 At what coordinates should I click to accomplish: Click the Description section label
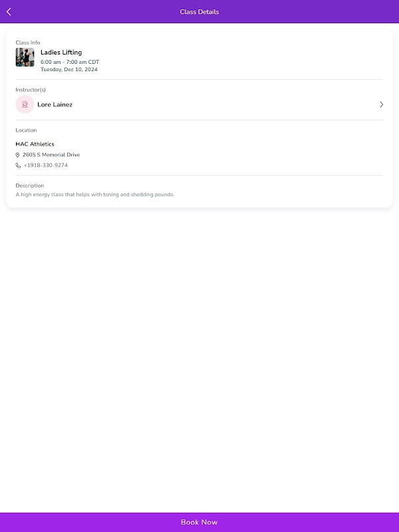click(30, 186)
